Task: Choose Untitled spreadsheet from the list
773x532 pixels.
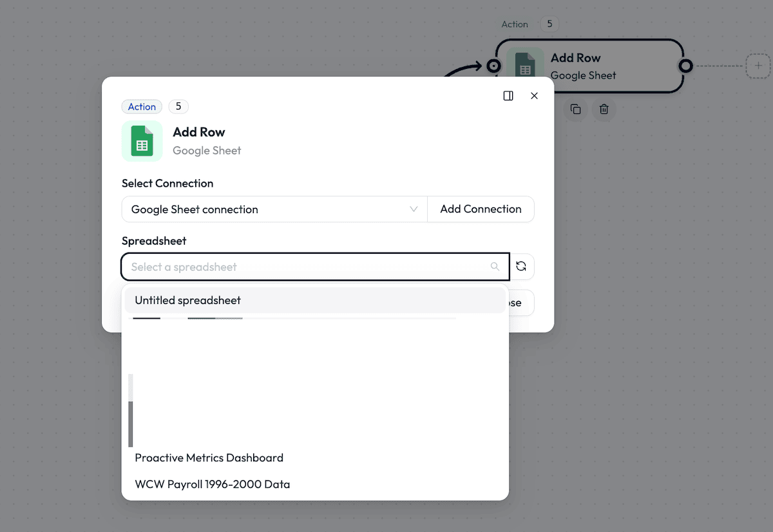Action: tap(315, 300)
